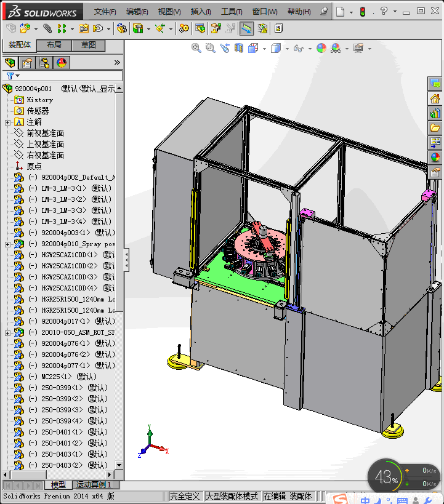The width and height of the screenshot is (444, 504).
Task: Open the View Settings icon
Action: click(x=358, y=48)
